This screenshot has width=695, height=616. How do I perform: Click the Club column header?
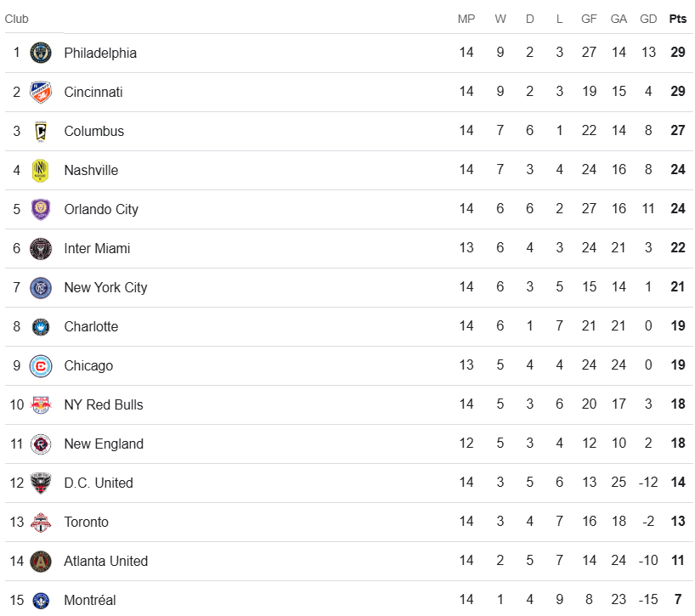coord(17,19)
